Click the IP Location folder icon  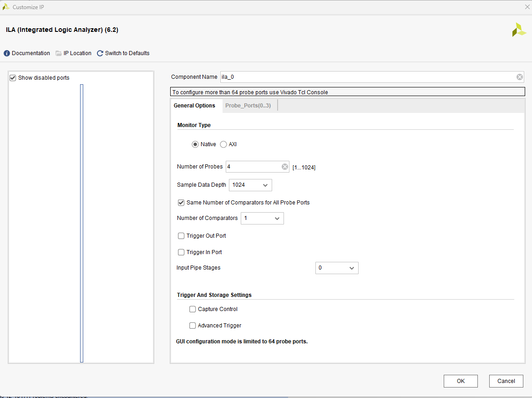tap(58, 53)
